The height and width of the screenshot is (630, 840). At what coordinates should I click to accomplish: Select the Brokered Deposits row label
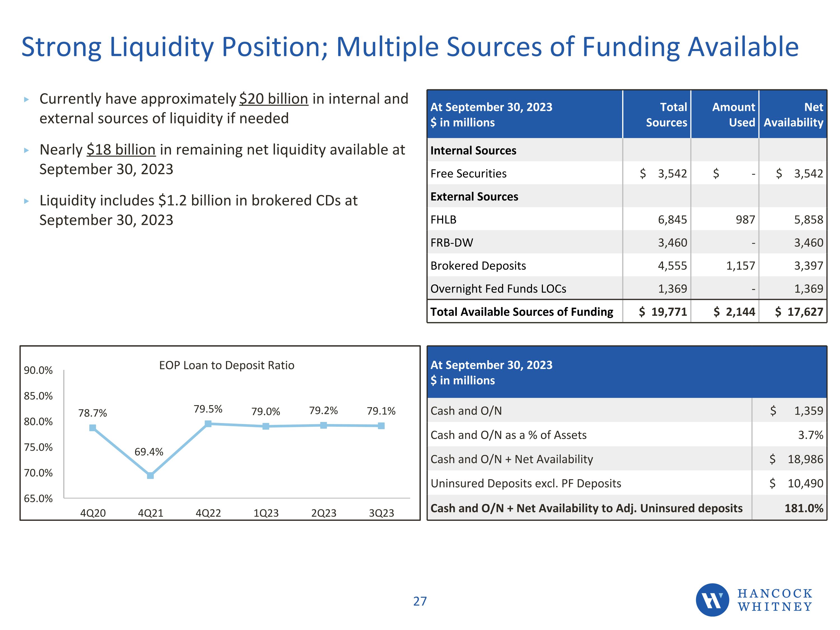click(478, 265)
